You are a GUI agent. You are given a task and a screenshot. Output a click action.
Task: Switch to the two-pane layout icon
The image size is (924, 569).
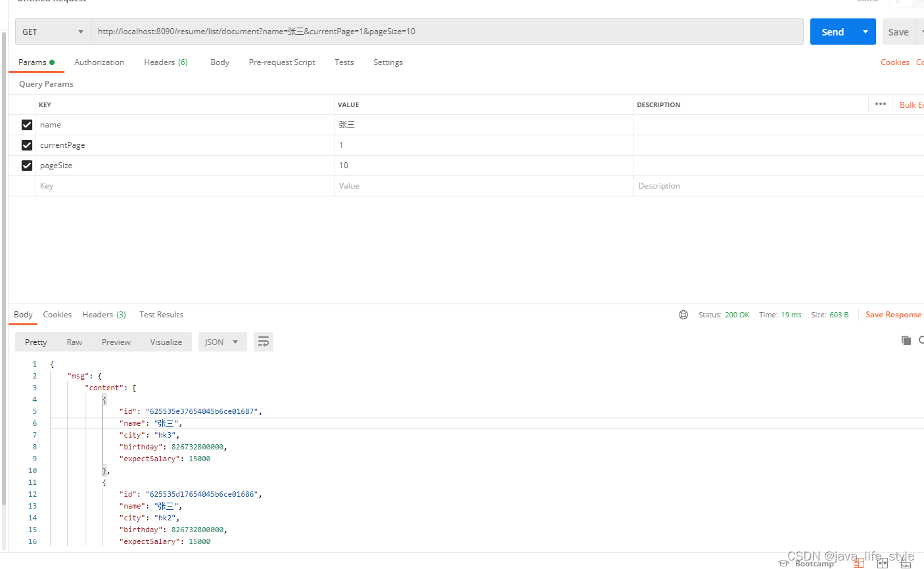pyautogui.click(x=883, y=563)
